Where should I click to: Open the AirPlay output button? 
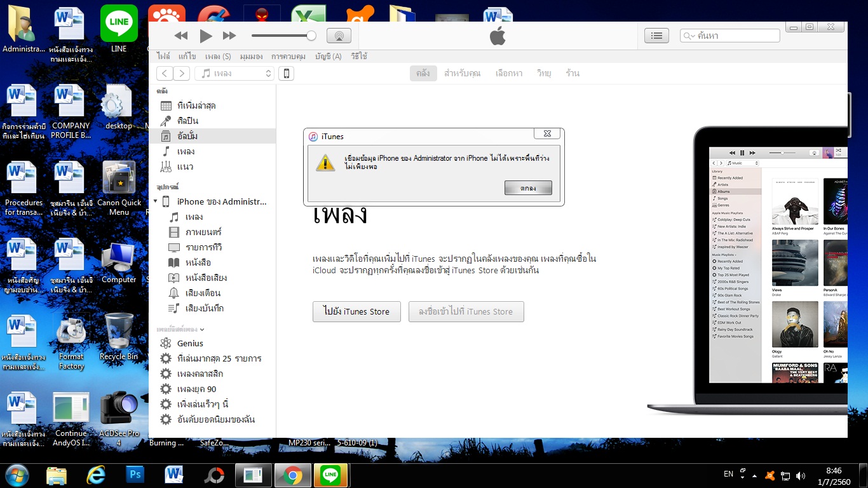(339, 36)
